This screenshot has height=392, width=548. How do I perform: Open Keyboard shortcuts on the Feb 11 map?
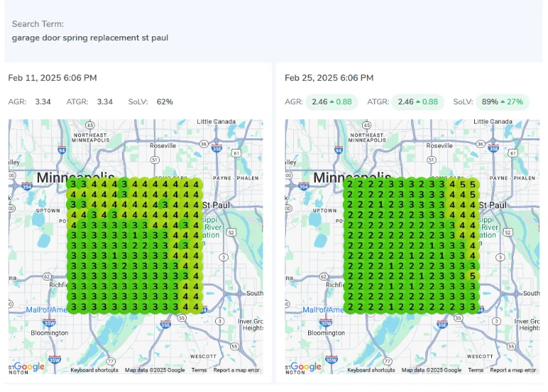coord(94,370)
